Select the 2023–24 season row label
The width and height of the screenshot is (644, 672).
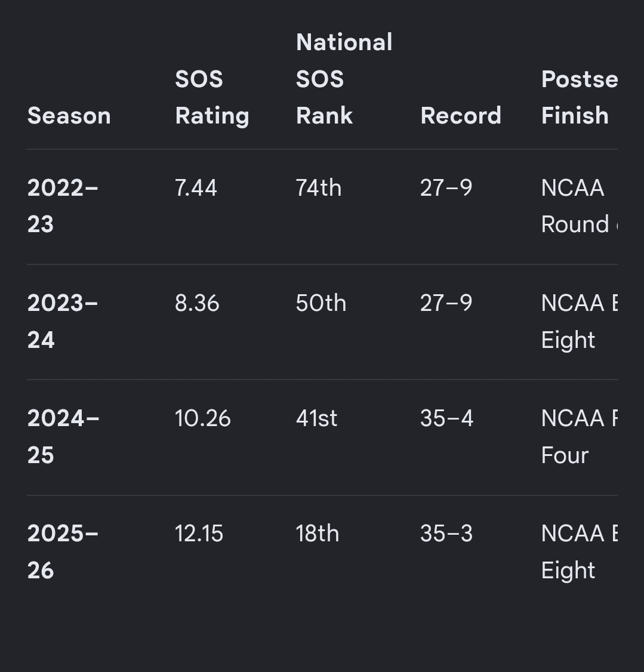[x=63, y=322]
